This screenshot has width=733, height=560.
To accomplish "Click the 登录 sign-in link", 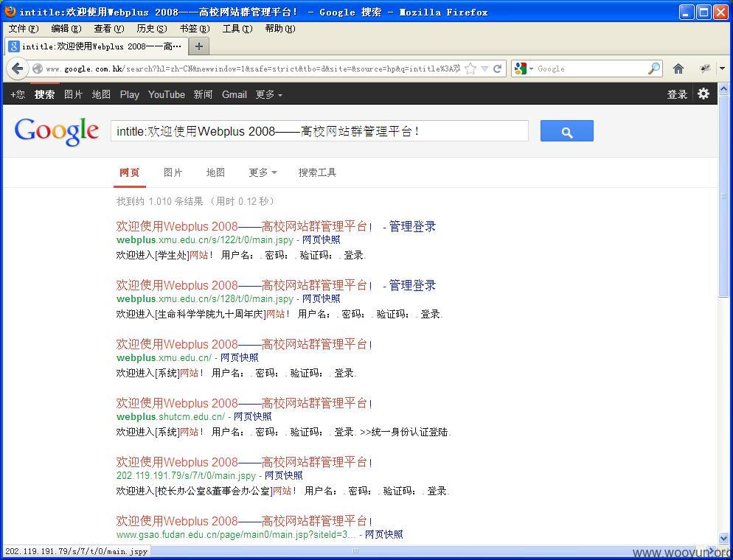I will tap(677, 94).
